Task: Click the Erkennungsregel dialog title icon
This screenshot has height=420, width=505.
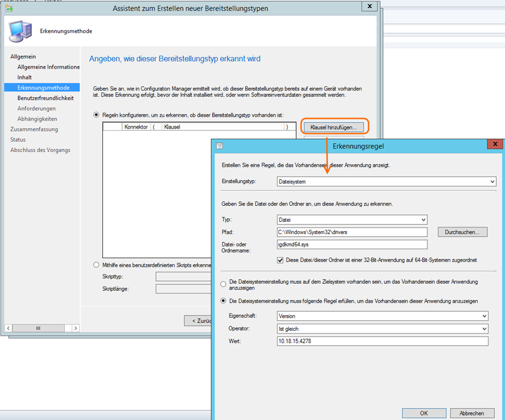Action: click(219, 146)
